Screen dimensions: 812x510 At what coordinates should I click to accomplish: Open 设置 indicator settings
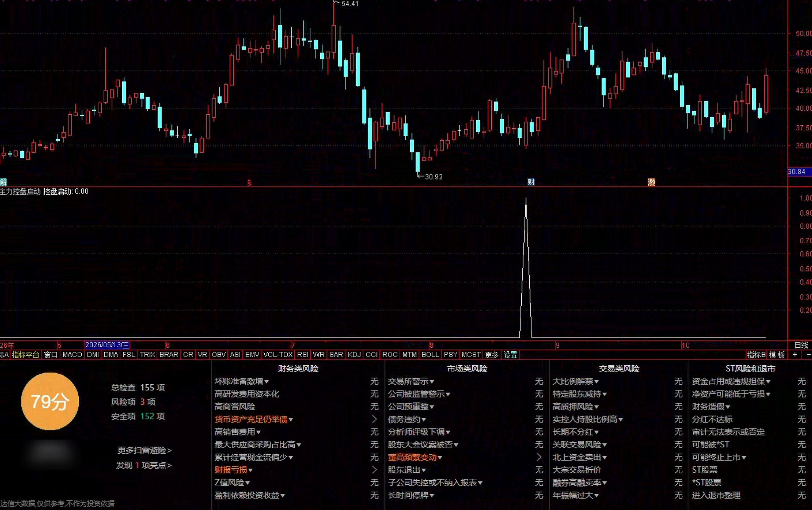pos(510,355)
